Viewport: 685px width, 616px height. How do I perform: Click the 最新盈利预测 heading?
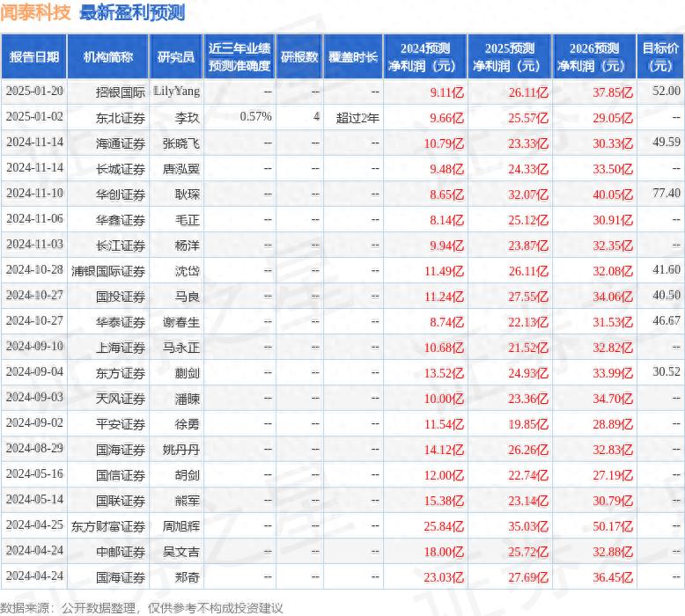(x=132, y=12)
